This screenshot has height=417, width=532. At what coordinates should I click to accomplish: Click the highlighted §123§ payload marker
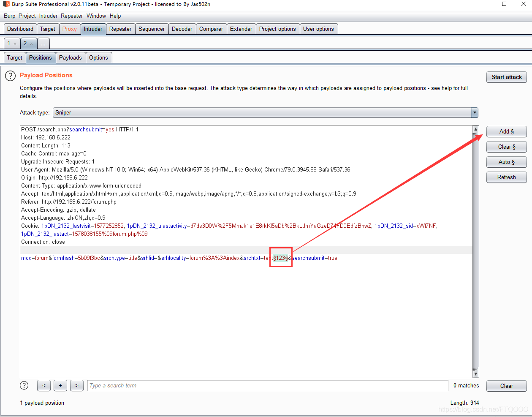click(281, 258)
